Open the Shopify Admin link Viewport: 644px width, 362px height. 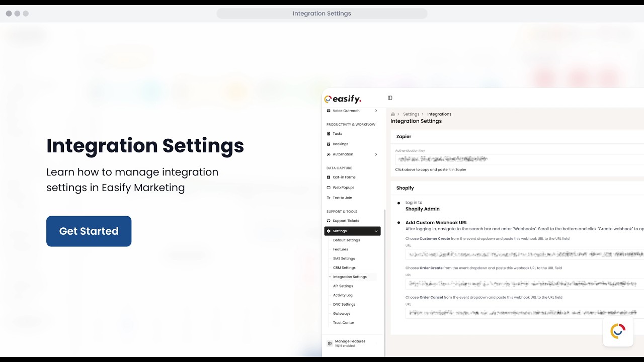pyautogui.click(x=422, y=209)
